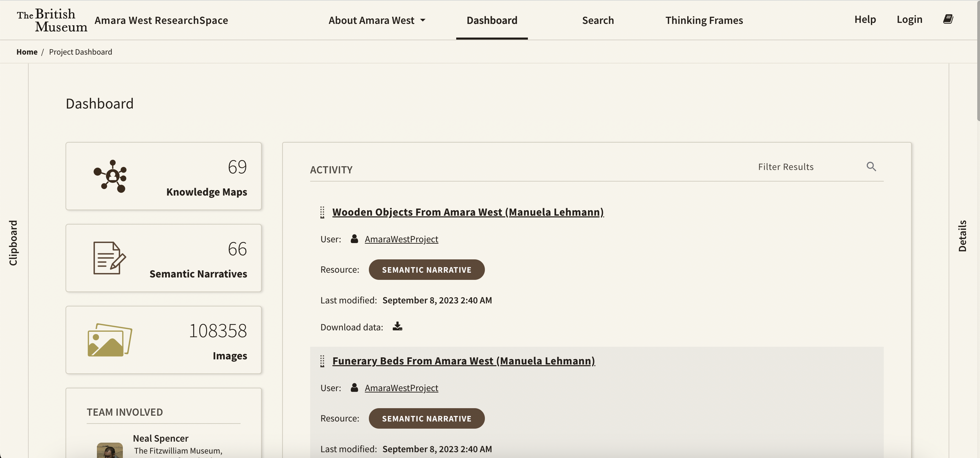Image resolution: width=980 pixels, height=458 pixels.
Task: Expand the Details side panel
Action: [x=962, y=236]
